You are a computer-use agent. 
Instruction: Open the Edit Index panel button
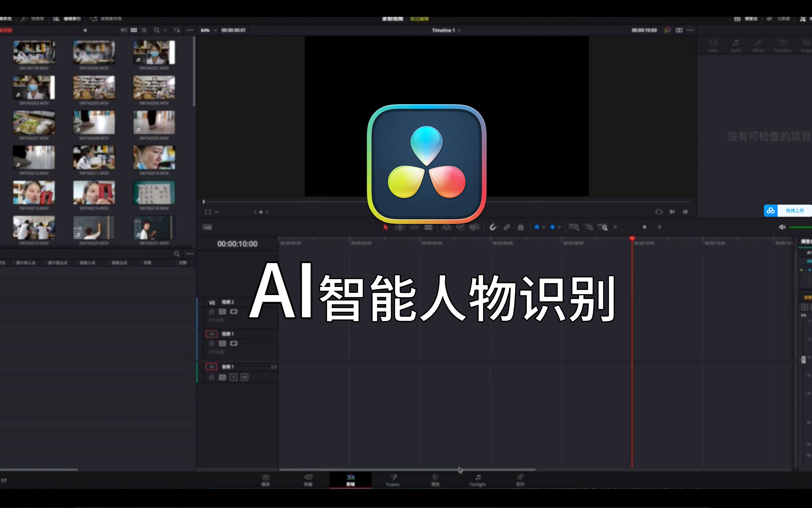click(67, 19)
